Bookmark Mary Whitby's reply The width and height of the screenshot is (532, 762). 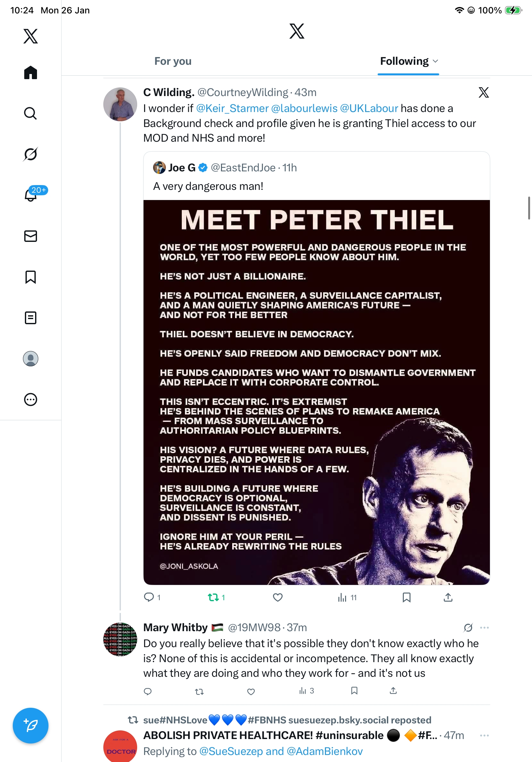[x=354, y=691]
